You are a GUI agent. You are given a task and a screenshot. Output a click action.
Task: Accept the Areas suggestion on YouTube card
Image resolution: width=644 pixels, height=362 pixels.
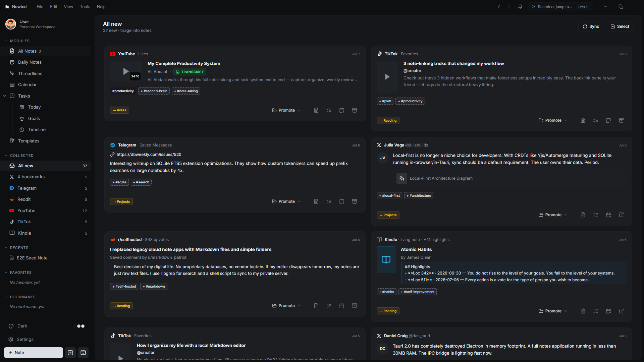point(120,110)
